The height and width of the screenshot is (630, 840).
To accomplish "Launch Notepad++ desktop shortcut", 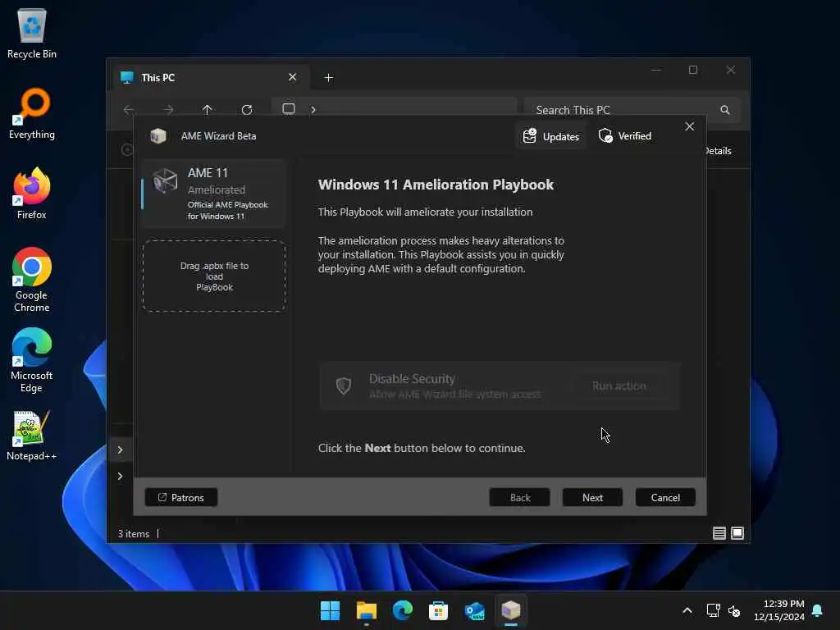I will point(32,435).
